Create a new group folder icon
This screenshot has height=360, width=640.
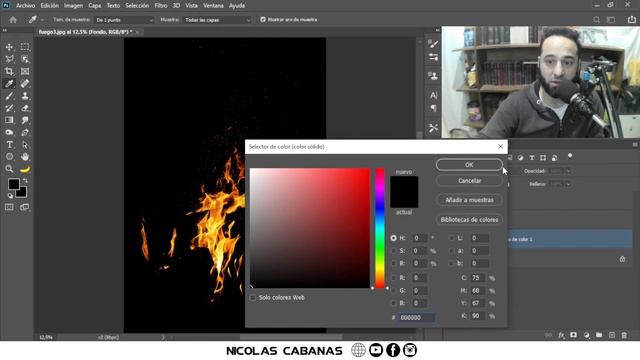click(x=599, y=335)
